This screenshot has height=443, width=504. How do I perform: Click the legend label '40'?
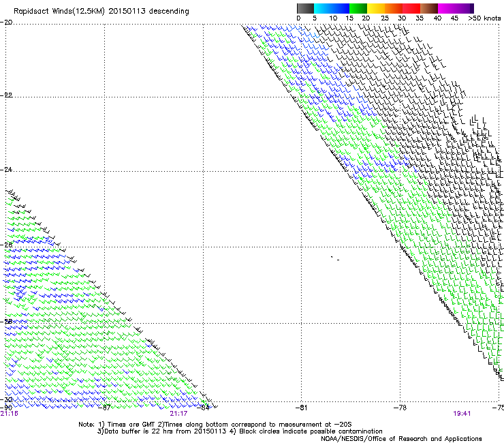point(437,18)
